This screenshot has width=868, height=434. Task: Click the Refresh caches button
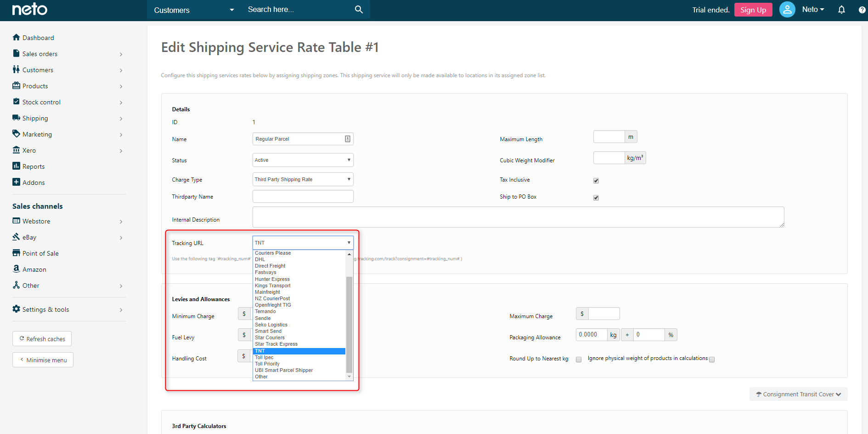pos(42,339)
